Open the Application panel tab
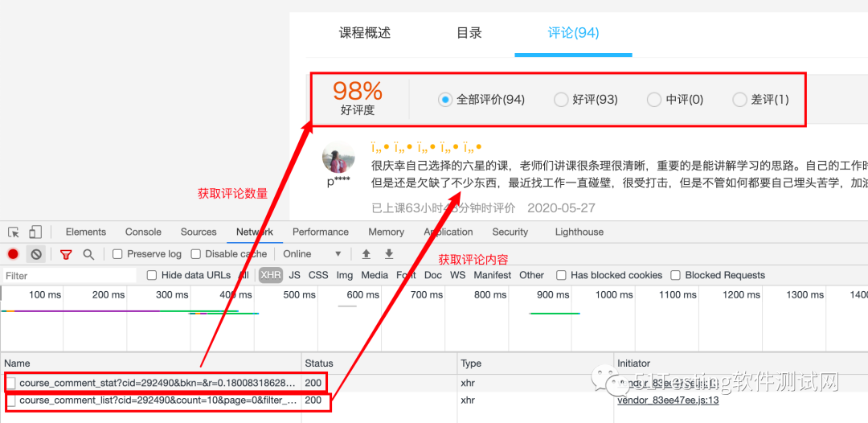 [448, 232]
